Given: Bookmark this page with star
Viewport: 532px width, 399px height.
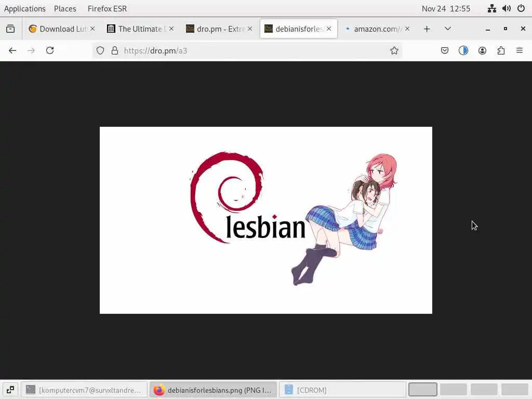Looking at the screenshot, I should 394,50.
